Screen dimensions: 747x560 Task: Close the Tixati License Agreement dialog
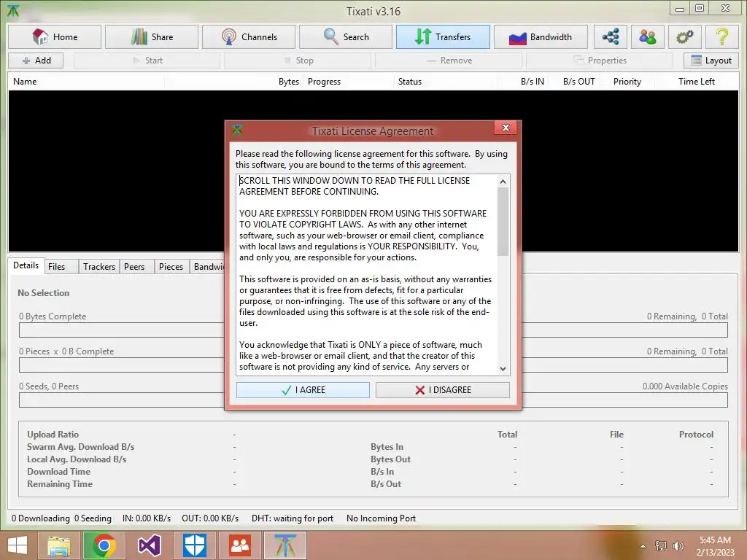(506, 128)
